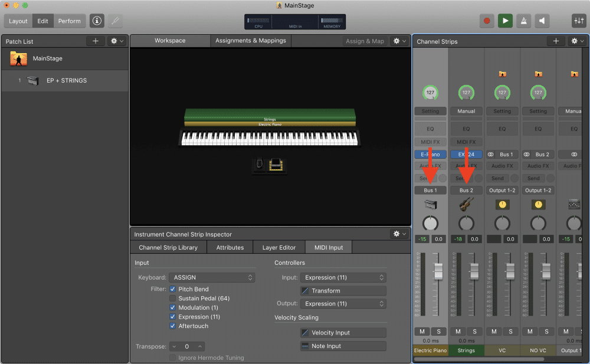Mute the Strings channel strip
This screenshot has height=364, width=590.
pyautogui.click(x=458, y=331)
